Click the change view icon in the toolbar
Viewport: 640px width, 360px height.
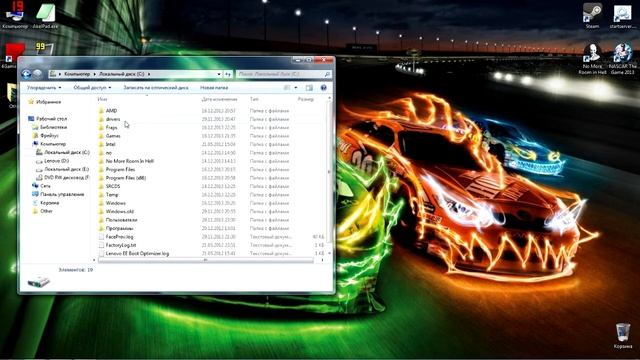[287, 88]
